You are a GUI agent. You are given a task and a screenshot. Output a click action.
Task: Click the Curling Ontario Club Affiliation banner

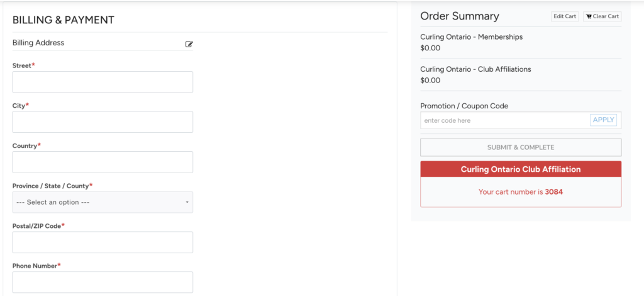click(x=521, y=169)
